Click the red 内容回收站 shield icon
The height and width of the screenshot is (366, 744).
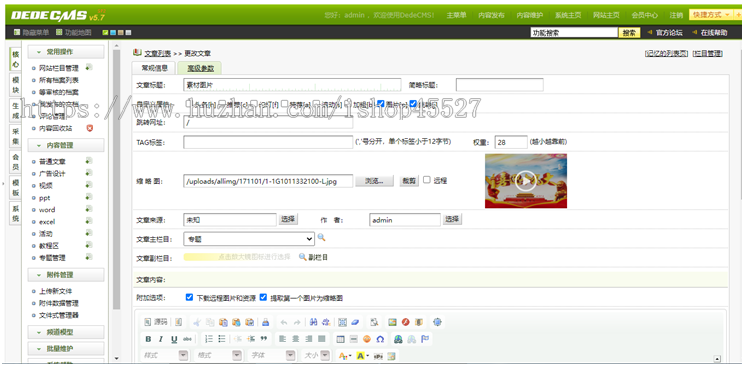pos(90,128)
